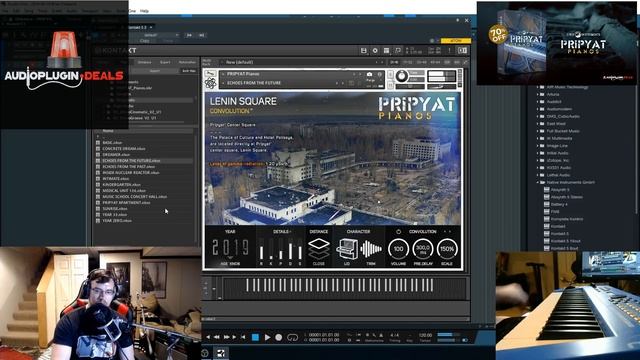640x360 pixels.
Task: Expand the East West vendor folder
Action: [538, 124]
